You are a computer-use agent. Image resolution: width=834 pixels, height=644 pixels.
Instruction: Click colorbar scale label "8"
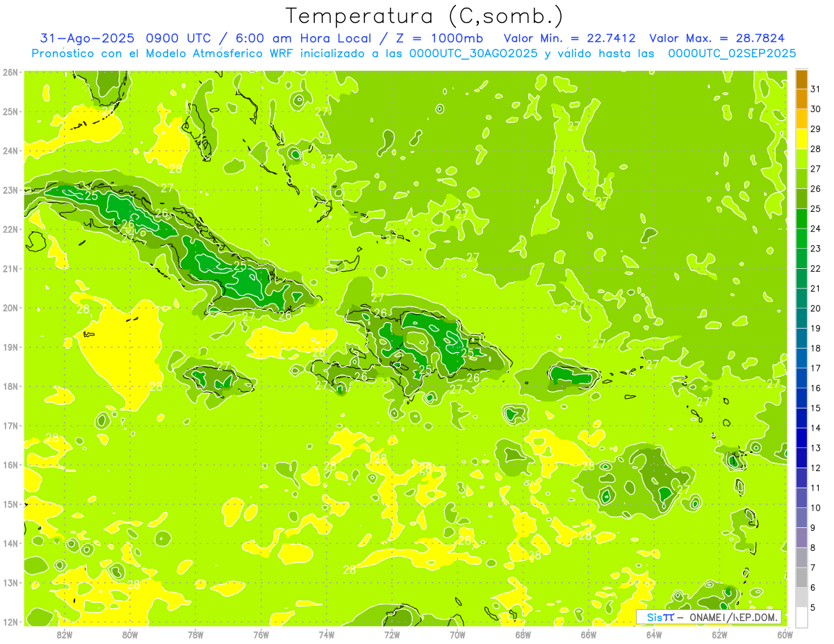tap(813, 548)
